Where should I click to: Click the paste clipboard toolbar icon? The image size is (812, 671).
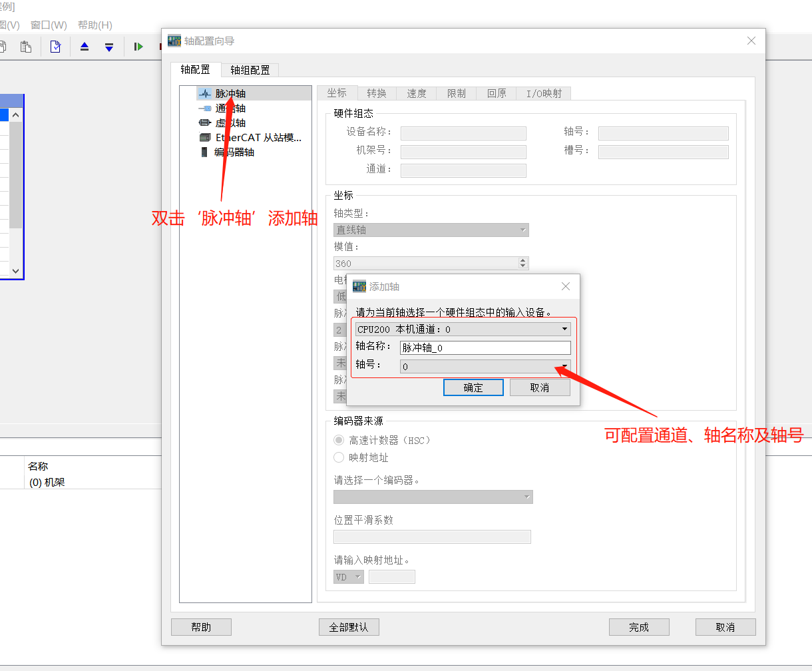26,47
